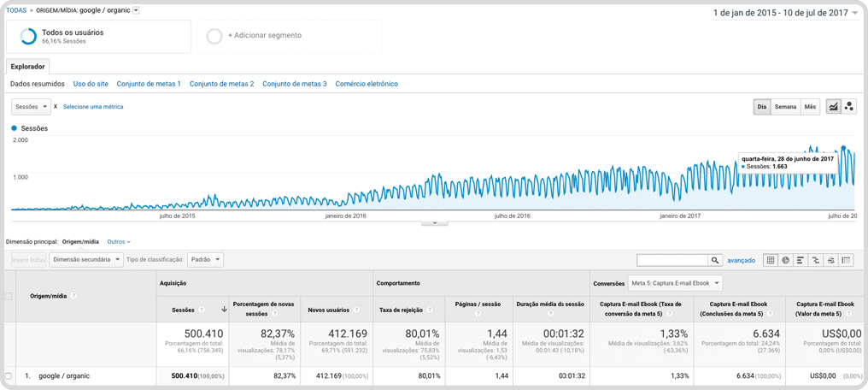
Task: Click the google / organic source row link
Action: click(64, 376)
